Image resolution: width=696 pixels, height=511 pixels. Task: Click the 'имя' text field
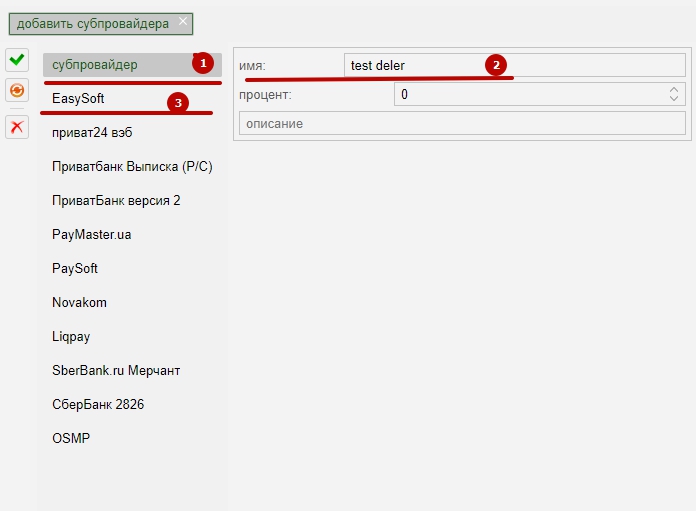pyautogui.click(x=514, y=65)
